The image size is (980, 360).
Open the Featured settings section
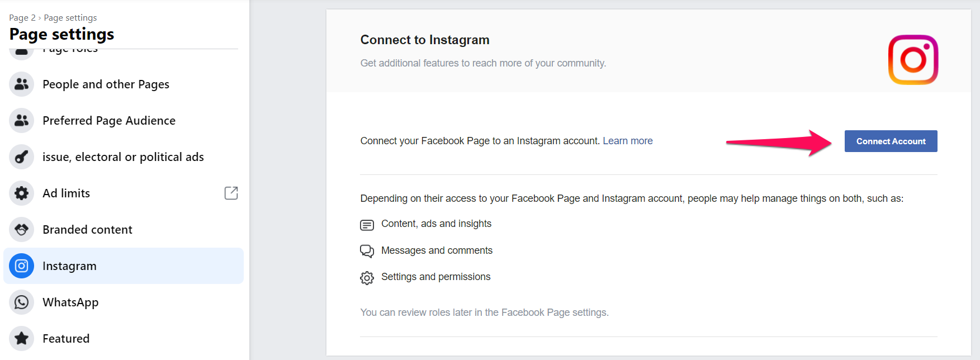66,339
